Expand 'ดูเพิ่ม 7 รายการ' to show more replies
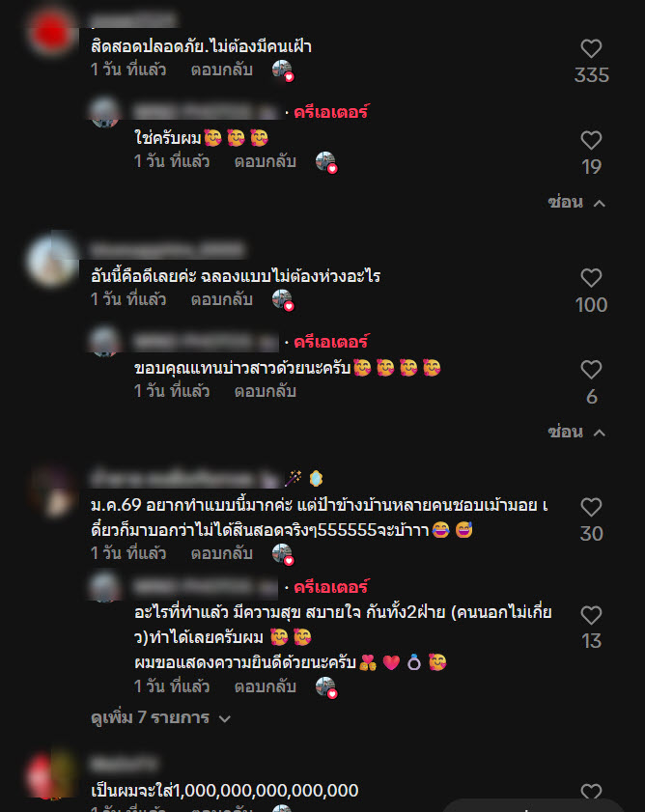Screen dimensions: 645x812 160,718
